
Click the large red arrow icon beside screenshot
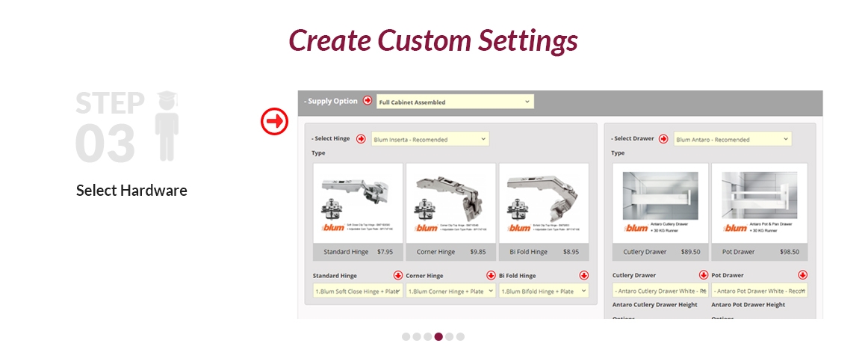(x=274, y=121)
